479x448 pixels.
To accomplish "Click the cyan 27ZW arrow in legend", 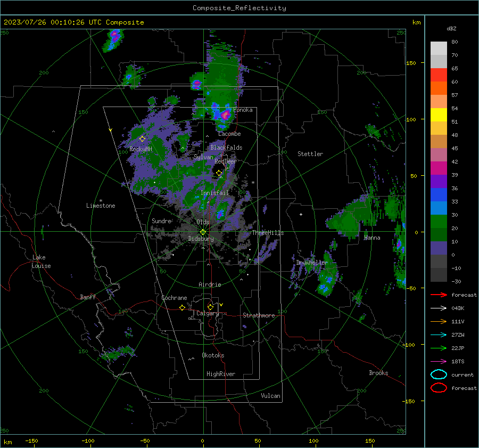I will click(439, 335).
